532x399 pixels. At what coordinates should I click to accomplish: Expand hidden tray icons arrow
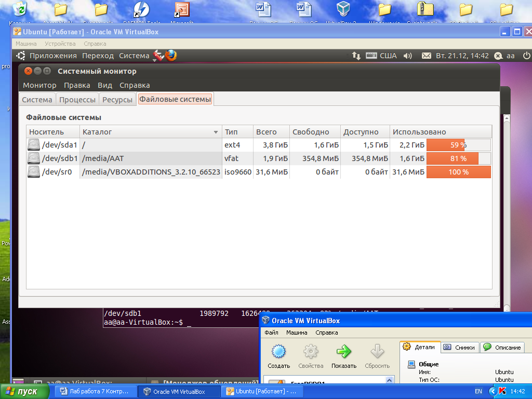coord(493,391)
